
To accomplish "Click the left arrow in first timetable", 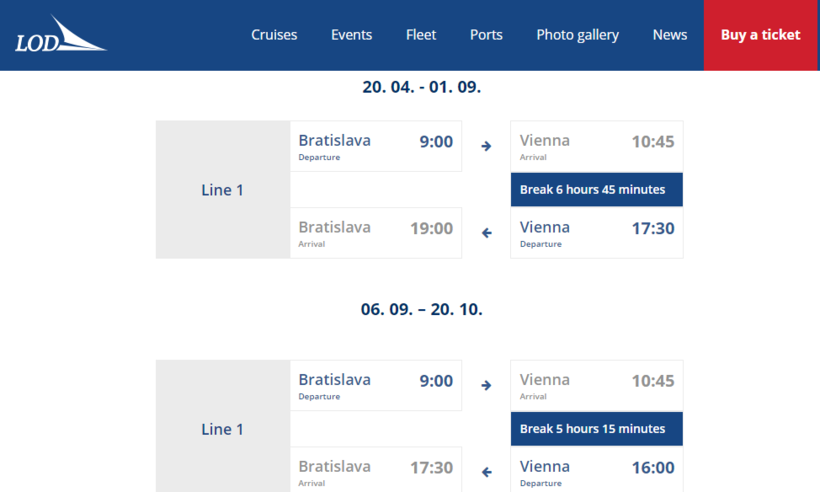I will tap(487, 233).
